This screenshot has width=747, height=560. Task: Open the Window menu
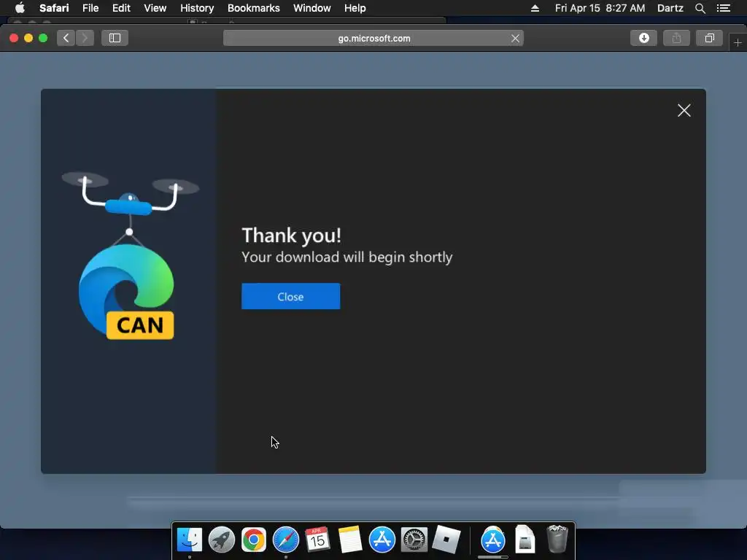click(312, 8)
